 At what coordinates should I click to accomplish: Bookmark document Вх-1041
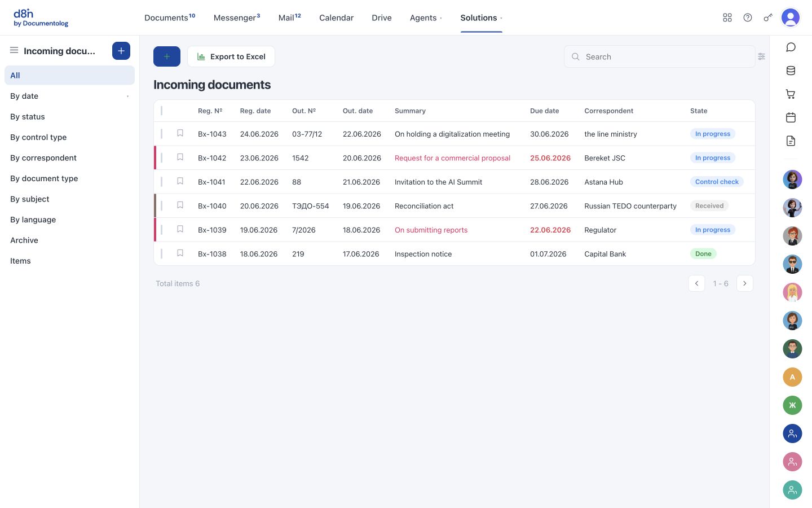tap(180, 181)
